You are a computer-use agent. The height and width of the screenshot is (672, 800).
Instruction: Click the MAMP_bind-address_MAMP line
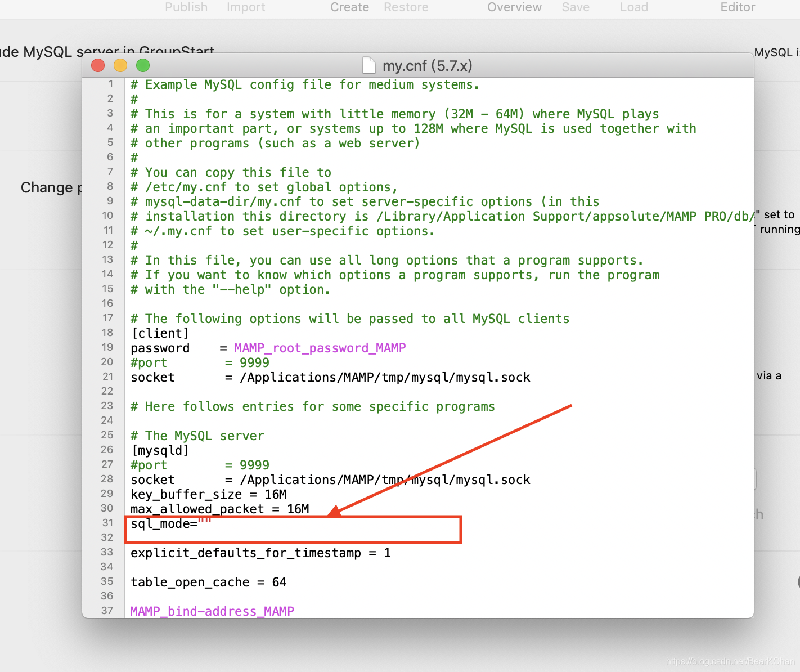tap(212, 611)
